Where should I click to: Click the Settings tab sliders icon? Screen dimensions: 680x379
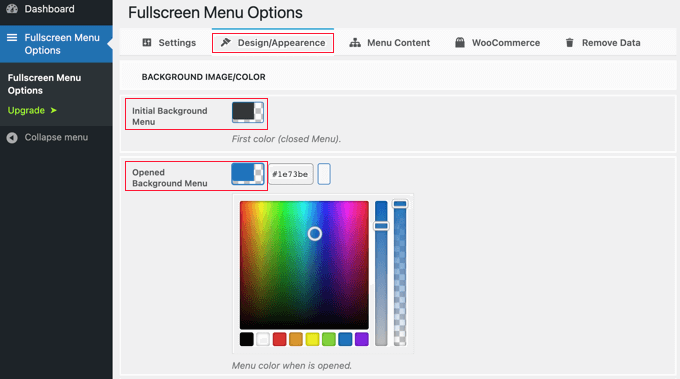tap(147, 42)
